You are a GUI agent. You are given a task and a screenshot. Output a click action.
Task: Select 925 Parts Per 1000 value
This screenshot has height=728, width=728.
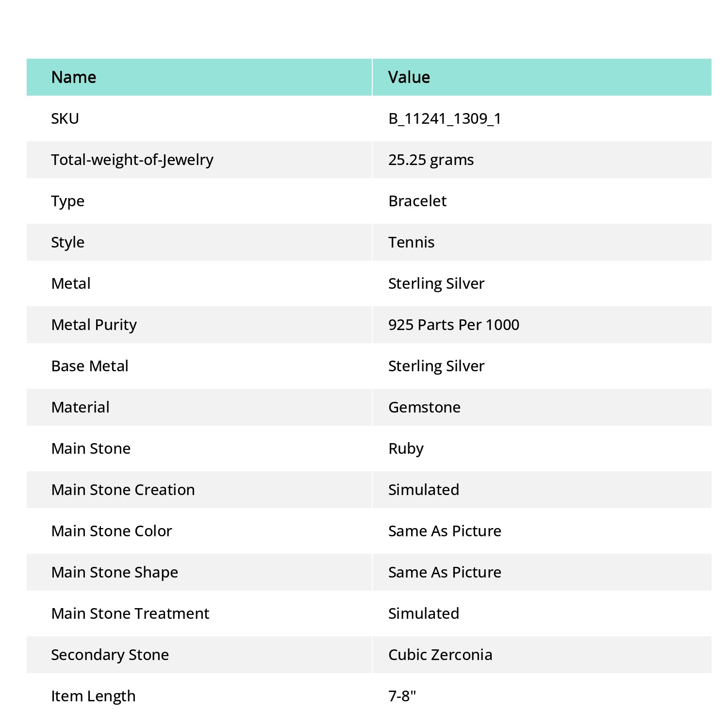pyautogui.click(x=454, y=325)
